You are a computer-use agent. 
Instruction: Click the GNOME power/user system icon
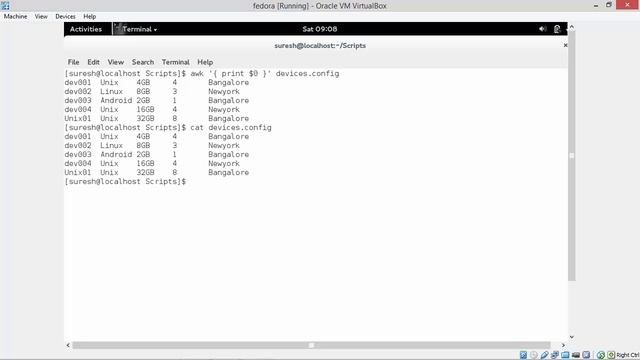pyautogui.click(x=557, y=29)
